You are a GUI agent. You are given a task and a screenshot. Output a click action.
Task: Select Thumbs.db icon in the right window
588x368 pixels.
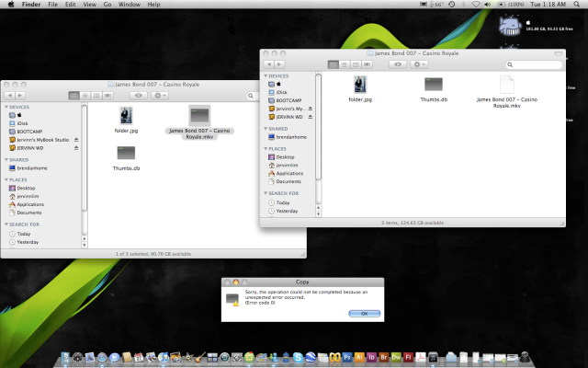pyautogui.click(x=433, y=84)
